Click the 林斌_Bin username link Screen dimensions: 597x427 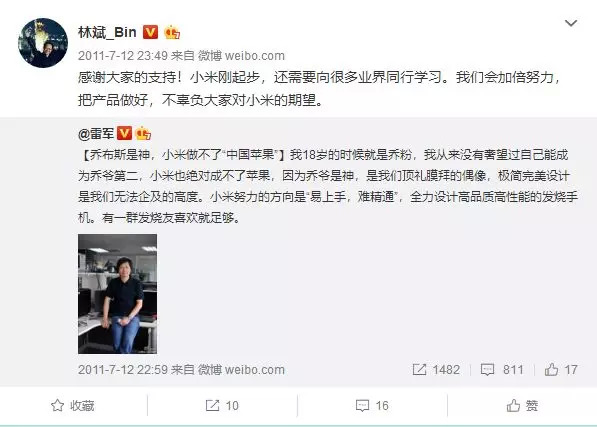click(107, 32)
